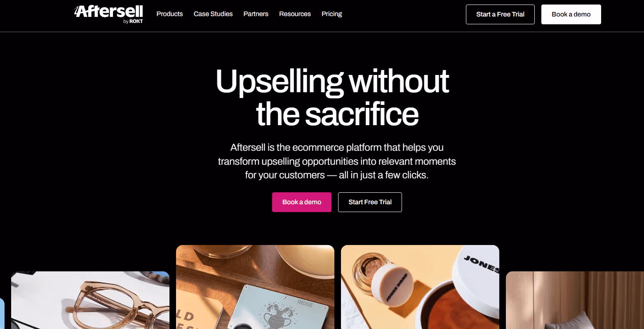Select the Jones Road makeup image

pyautogui.click(x=420, y=287)
